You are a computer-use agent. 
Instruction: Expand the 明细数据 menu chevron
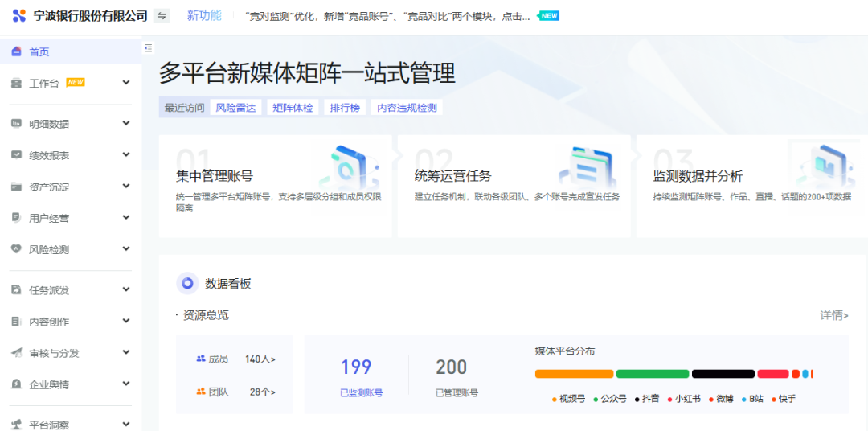pos(126,123)
